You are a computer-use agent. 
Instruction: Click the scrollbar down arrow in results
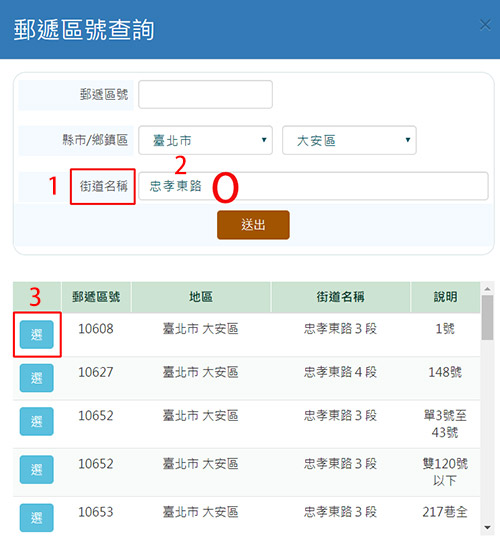pyautogui.click(x=487, y=527)
